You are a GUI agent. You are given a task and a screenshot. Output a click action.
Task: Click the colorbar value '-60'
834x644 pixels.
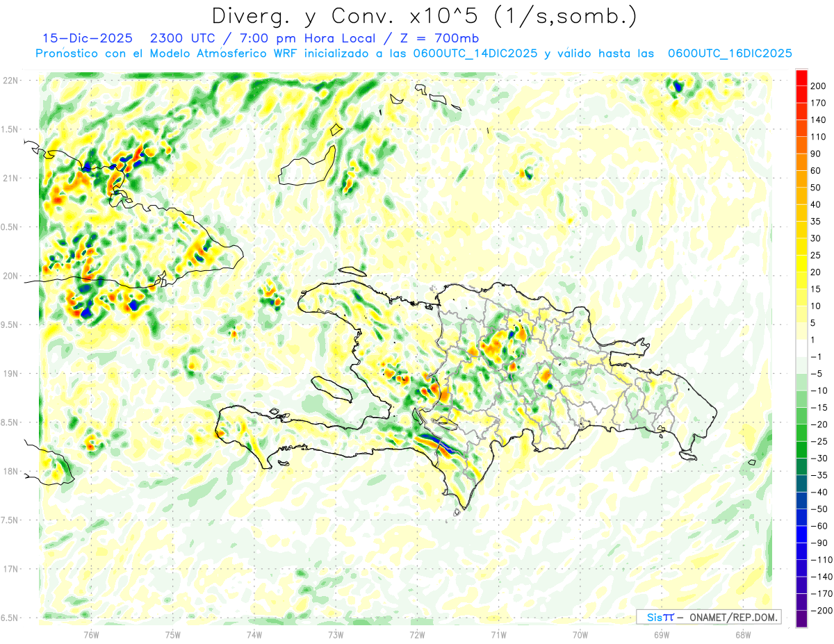point(820,526)
